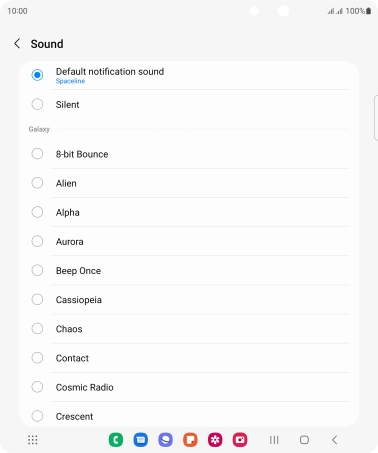Select the Silent radio option
378x453 pixels.
click(x=189, y=104)
